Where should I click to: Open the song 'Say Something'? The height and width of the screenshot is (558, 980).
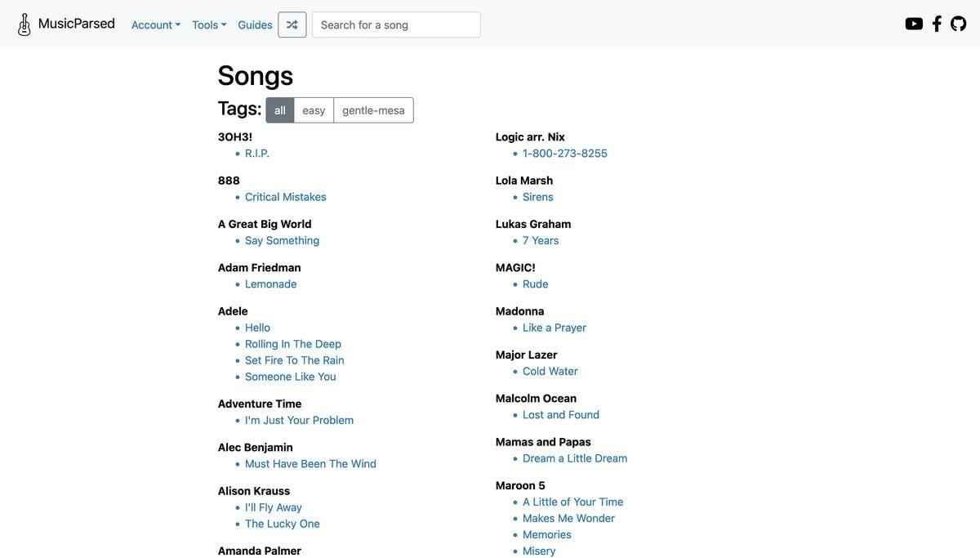click(x=282, y=240)
